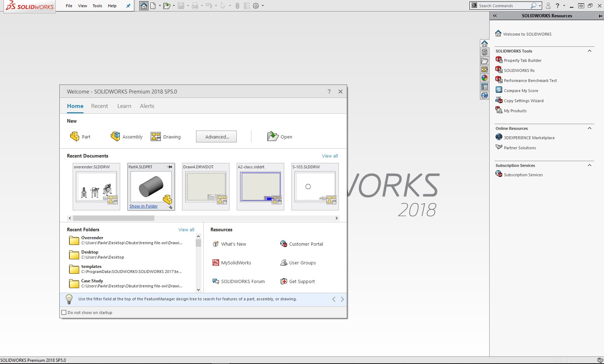
Task: Click the Advanced... button
Action: point(216,137)
